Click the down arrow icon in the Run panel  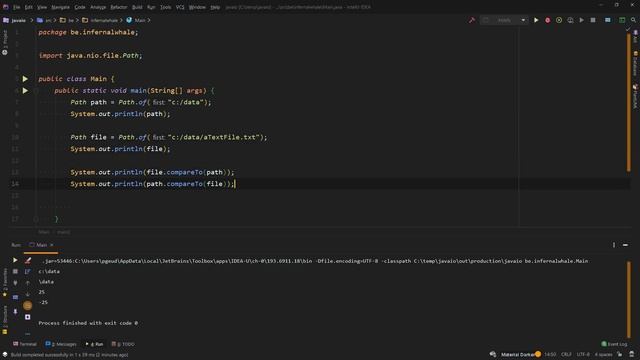pyautogui.click(x=28, y=294)
